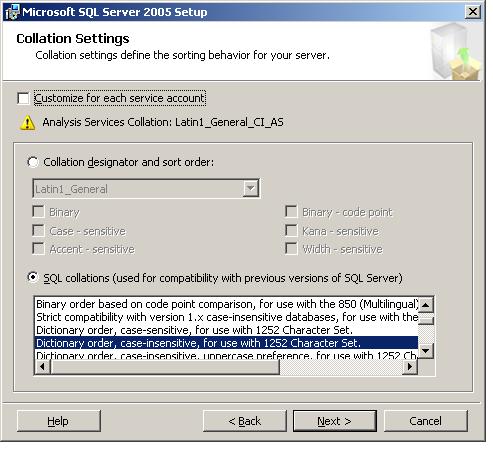Image resolution: width=493 pixels, height=449 pixels.
Task: Tick the Binary - code point checkbox
Action: pos(291,211)
